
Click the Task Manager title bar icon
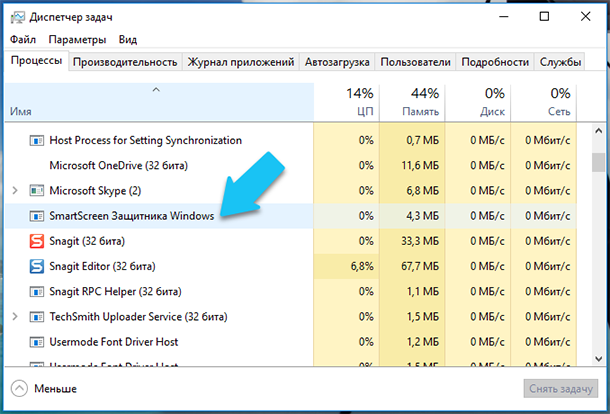pos(18,18)
